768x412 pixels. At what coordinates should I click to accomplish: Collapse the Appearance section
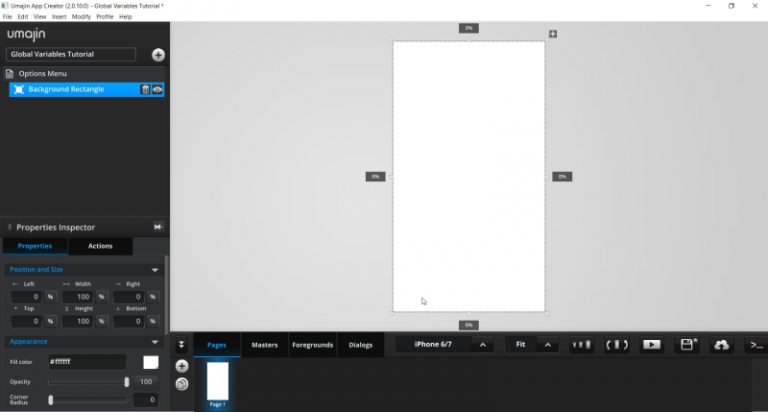[x=155, y=342]
